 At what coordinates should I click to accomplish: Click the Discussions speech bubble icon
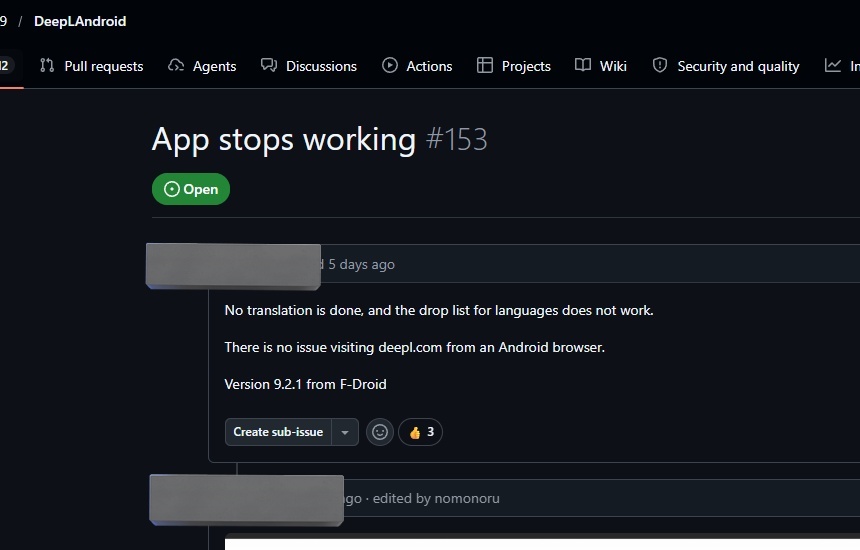coord(269,65)
